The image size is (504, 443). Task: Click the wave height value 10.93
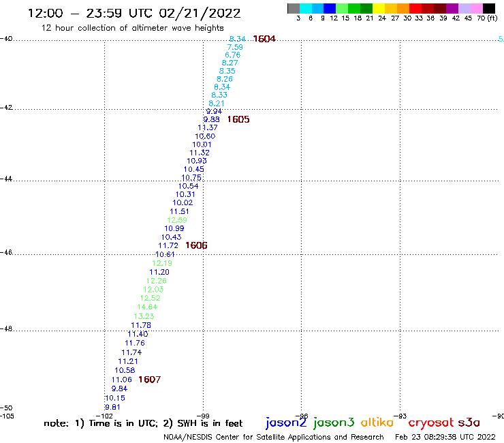click(197, 161)
